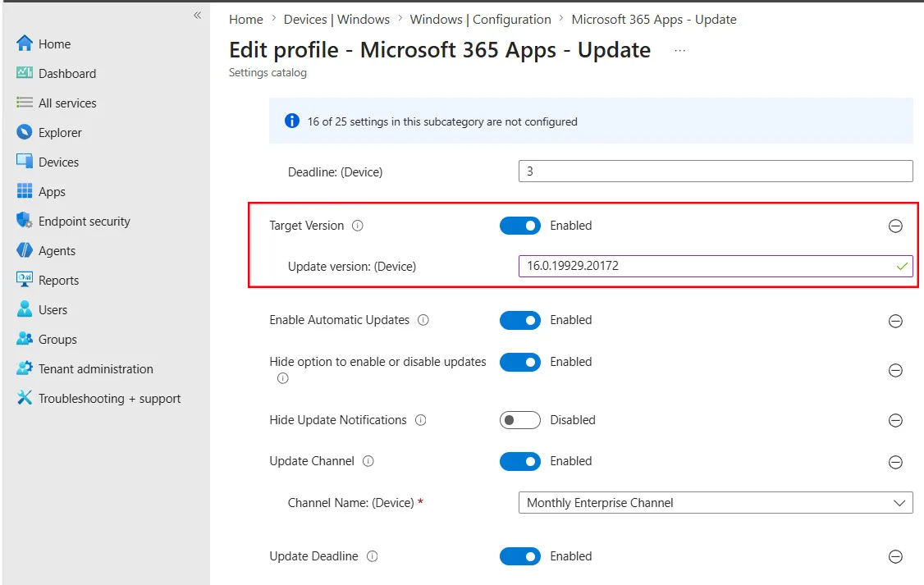
Task: Toggle Target Version switch off
Action: point(519,226)
